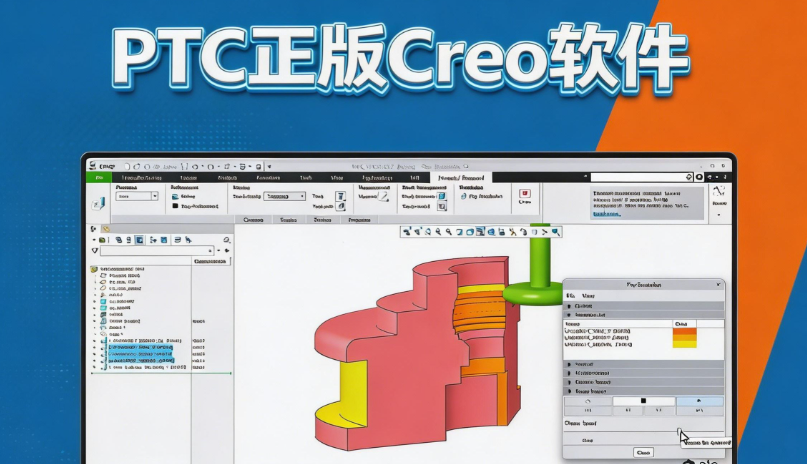Click the app logo in the title bar

[93, 166]
